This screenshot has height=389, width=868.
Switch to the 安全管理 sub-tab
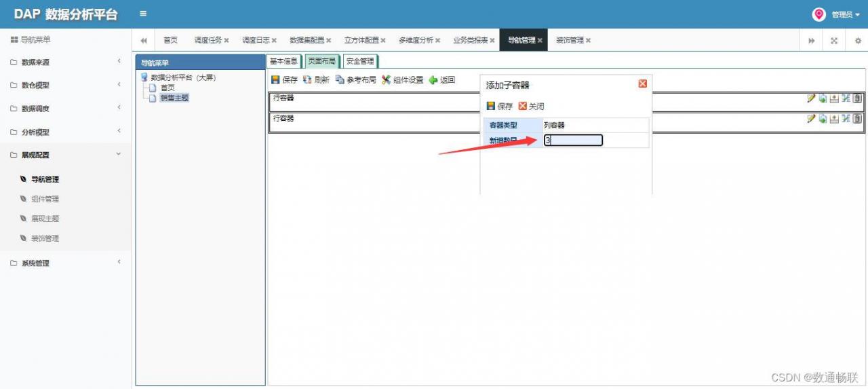coord(359,61)
